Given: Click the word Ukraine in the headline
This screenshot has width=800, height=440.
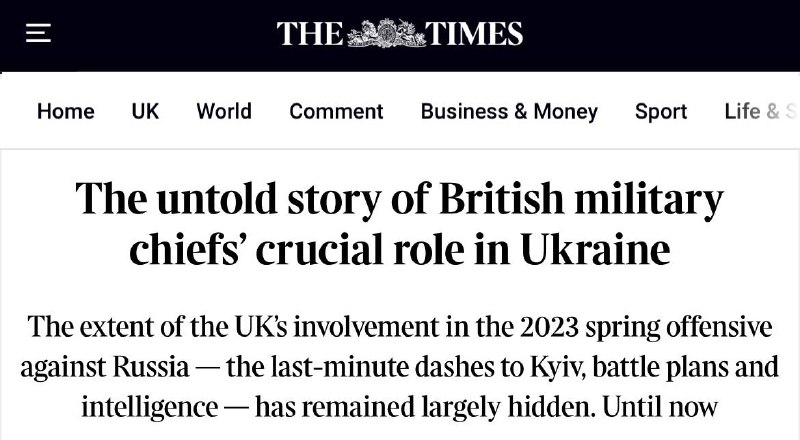Looking at the screenshot, I should pos(595,250).
